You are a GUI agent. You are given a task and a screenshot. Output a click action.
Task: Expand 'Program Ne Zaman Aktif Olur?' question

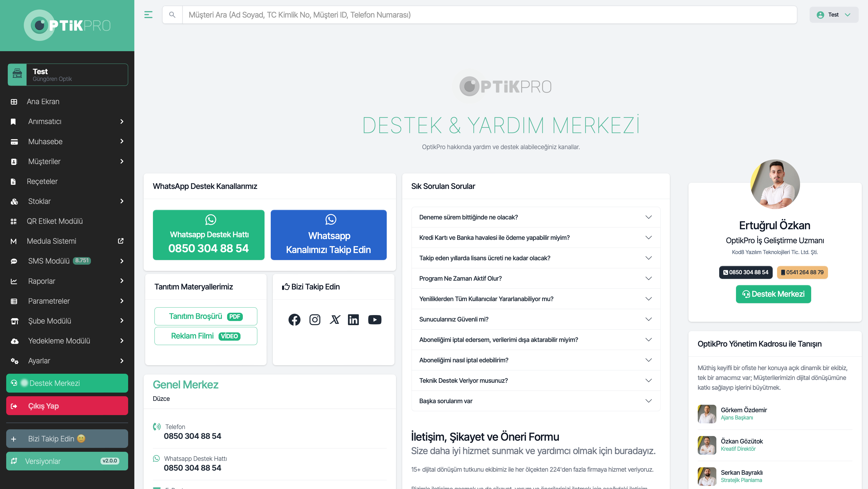tap(536, 279)
